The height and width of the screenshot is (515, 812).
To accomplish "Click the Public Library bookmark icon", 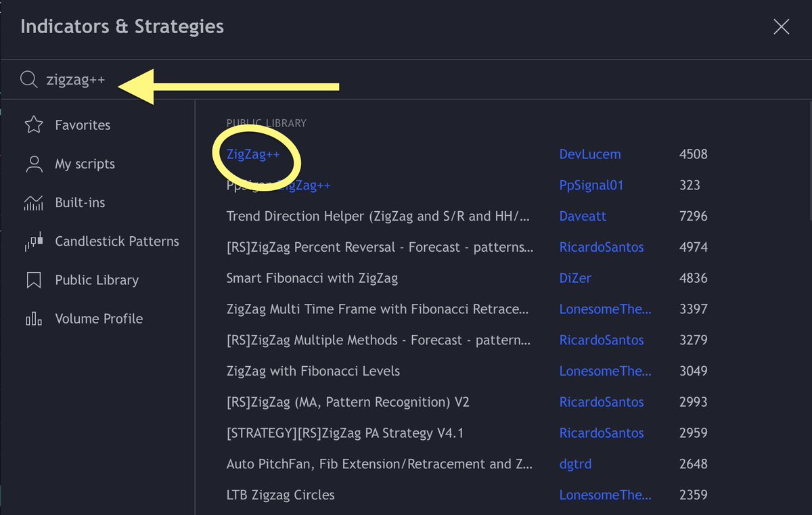I will (x=33, y=279).
